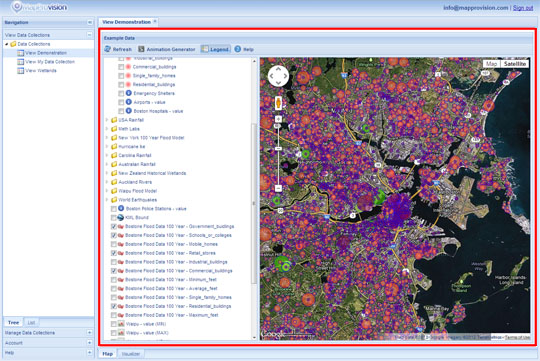
Task: Switch map to Map view
Action: point(491,64)
